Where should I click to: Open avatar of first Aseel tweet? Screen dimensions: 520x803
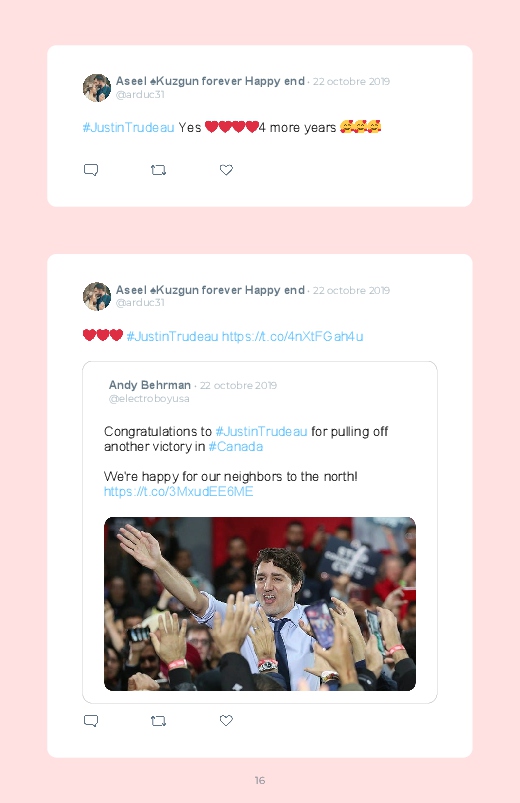click(x=97, y=88)
